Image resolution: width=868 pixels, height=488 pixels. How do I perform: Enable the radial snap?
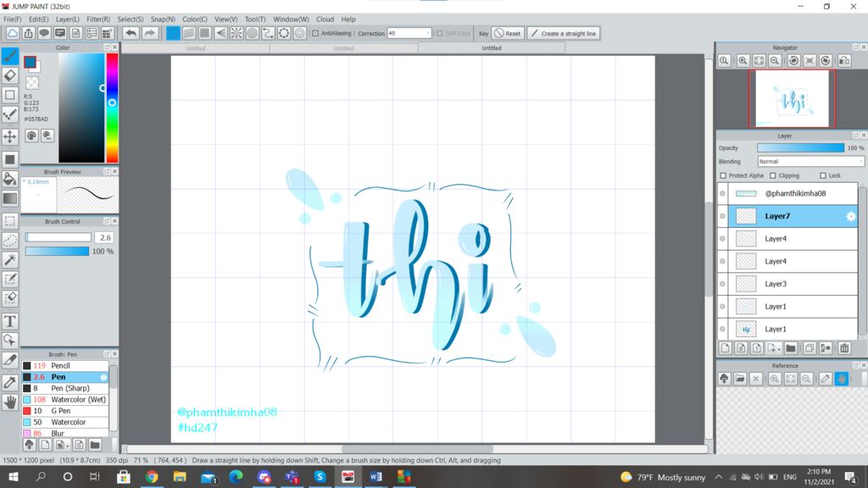pos(236,33)
